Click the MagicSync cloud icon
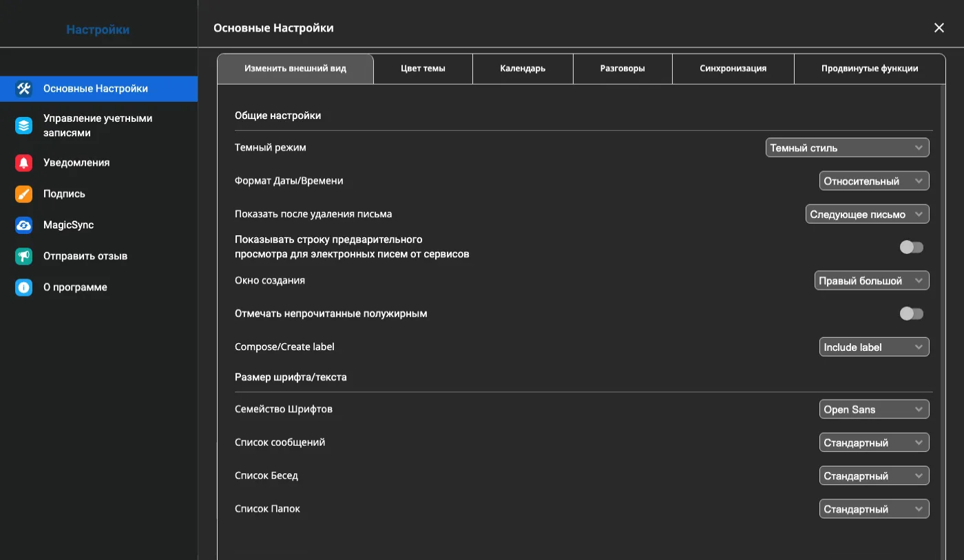964x560 pixels. (x=24, y=225)
